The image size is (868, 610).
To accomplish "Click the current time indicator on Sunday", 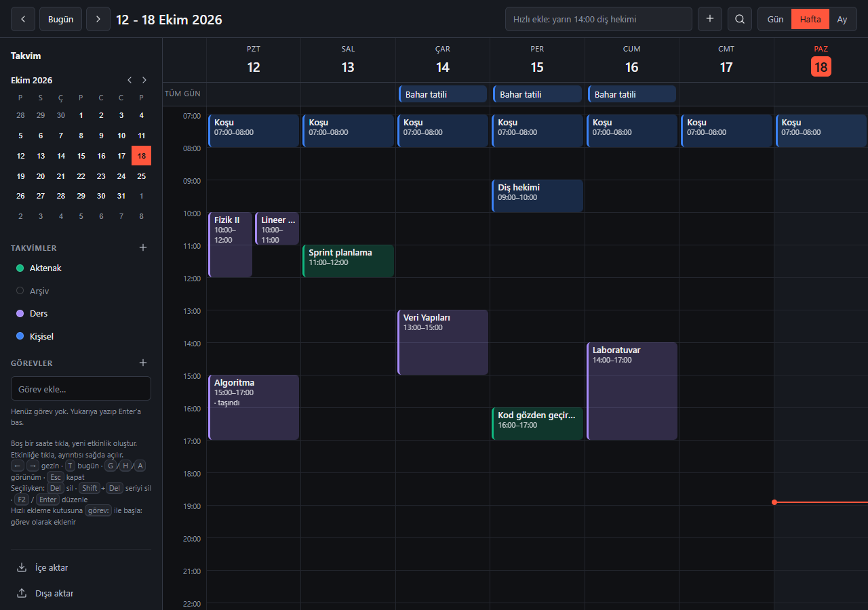I will pyautogui.click(x=821, y=502).
